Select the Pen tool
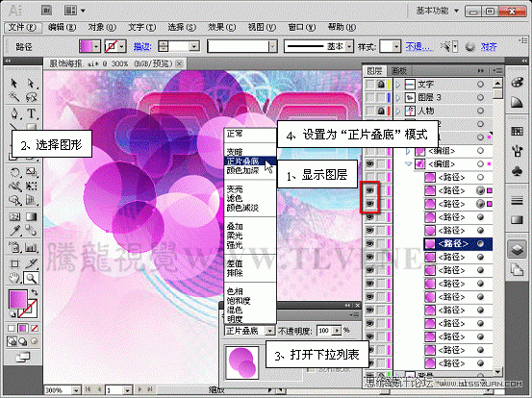Image resolution: width=532 pixels, height=398 pixels. tap(14, 112)
